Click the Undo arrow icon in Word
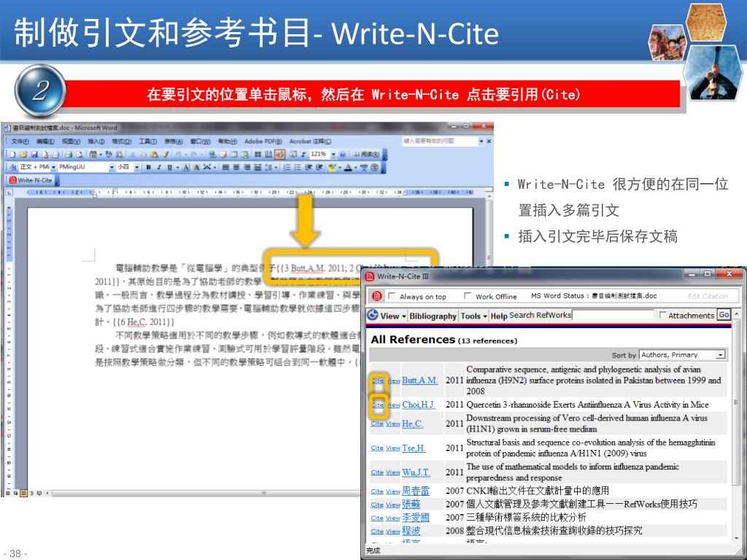This screenshot has height=560, width=747. coord(178,155)
